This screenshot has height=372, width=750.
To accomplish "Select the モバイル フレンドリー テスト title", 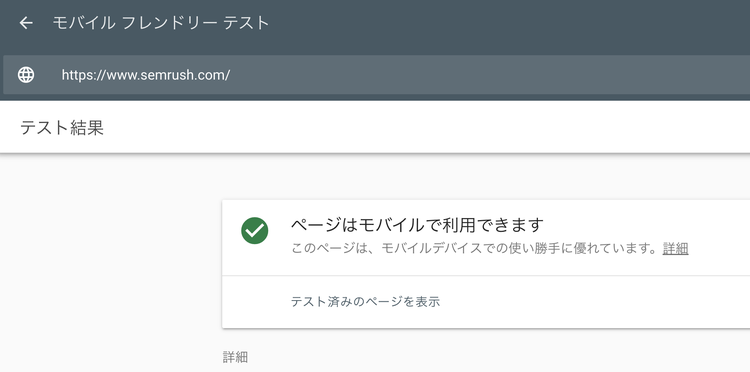I will [x=161, y=23].
